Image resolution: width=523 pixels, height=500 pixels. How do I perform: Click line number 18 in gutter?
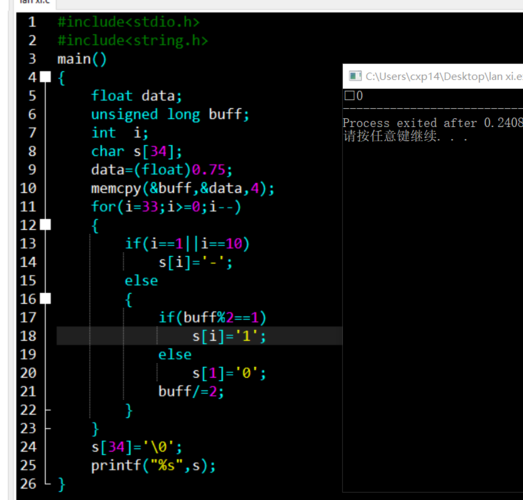(28, 336)
